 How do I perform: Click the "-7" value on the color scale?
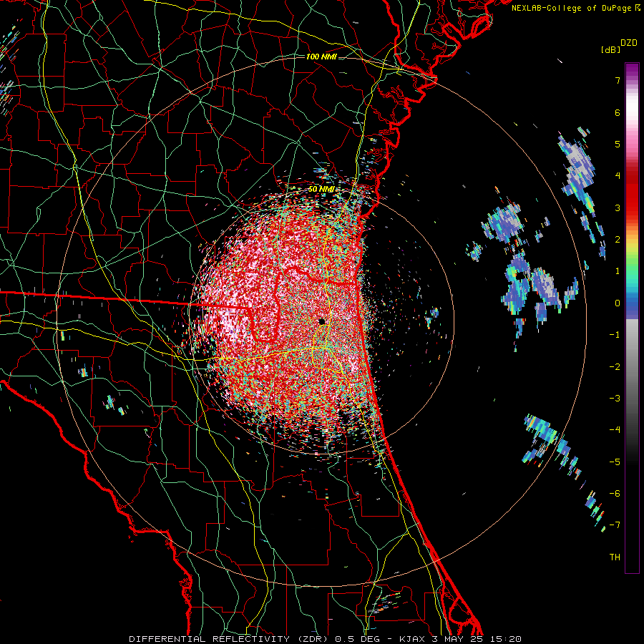click(615, 525)
